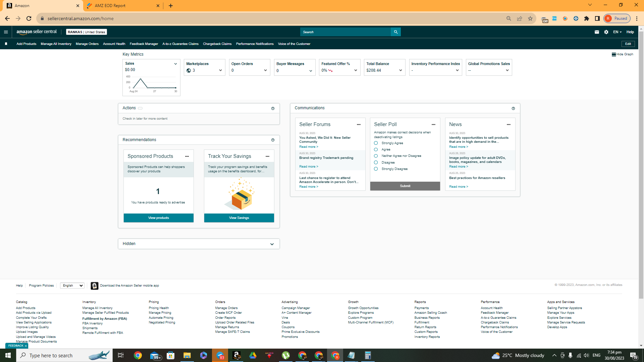The height and width of the screenshot is (362, 644).
Task: Show help for the Actions panel
Action: point(273,109)
